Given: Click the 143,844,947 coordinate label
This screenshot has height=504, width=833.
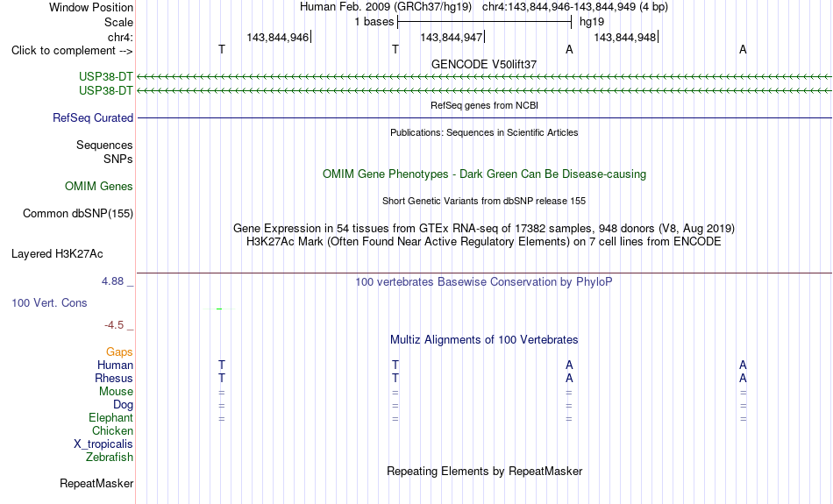Looking at the screenshot, I should (452, 37).
